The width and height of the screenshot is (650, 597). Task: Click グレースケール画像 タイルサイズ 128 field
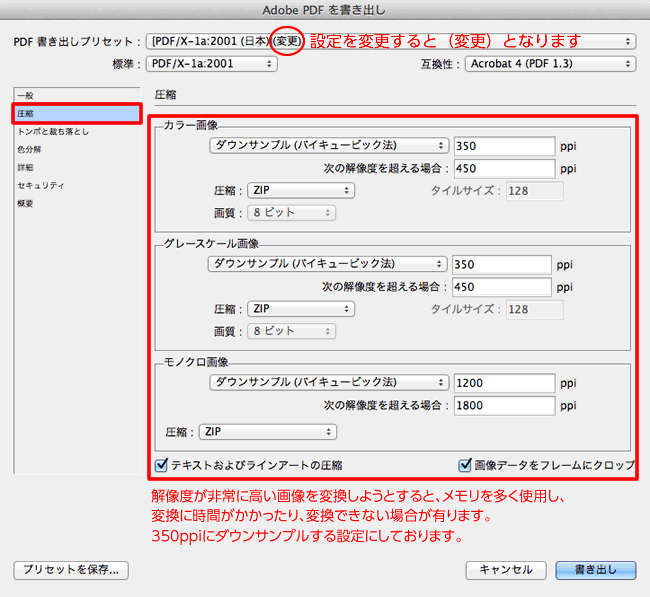pyautogui.click(x=535, y=310)
